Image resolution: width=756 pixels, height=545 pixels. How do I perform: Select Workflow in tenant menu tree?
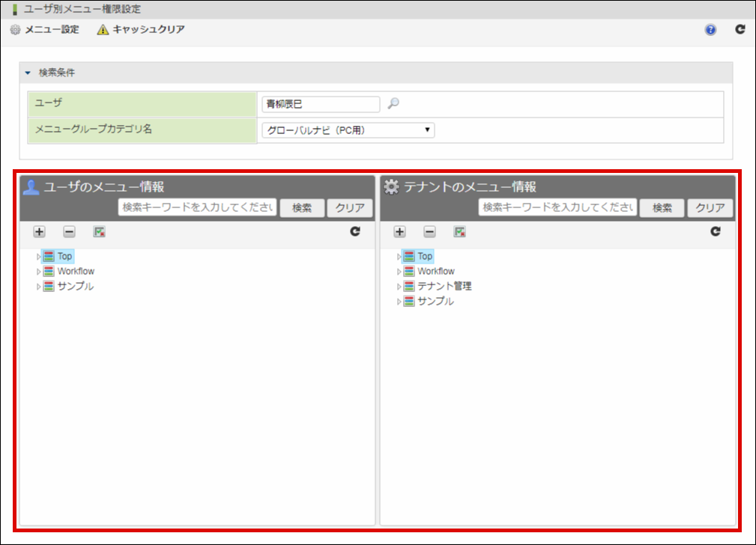[429, 271]
